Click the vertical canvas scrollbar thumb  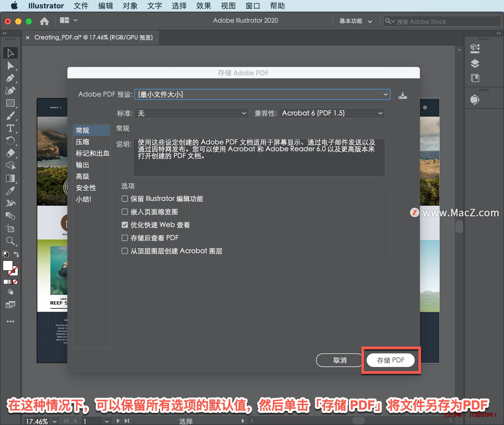(459, 227)
